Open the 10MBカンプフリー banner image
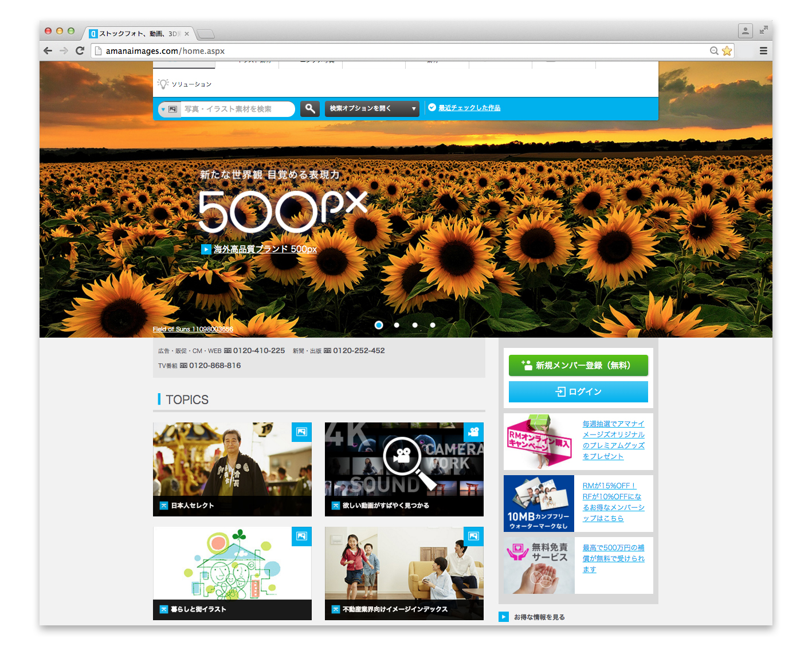 (539, 503)
